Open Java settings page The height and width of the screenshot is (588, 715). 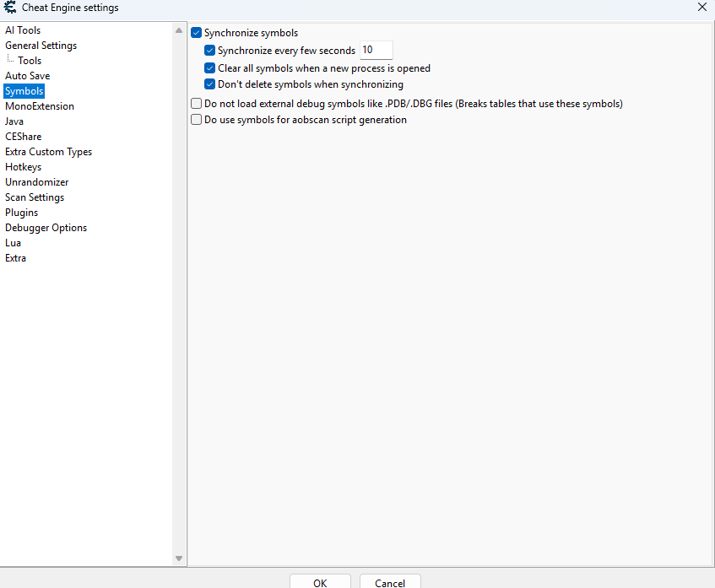pos(14,121)
